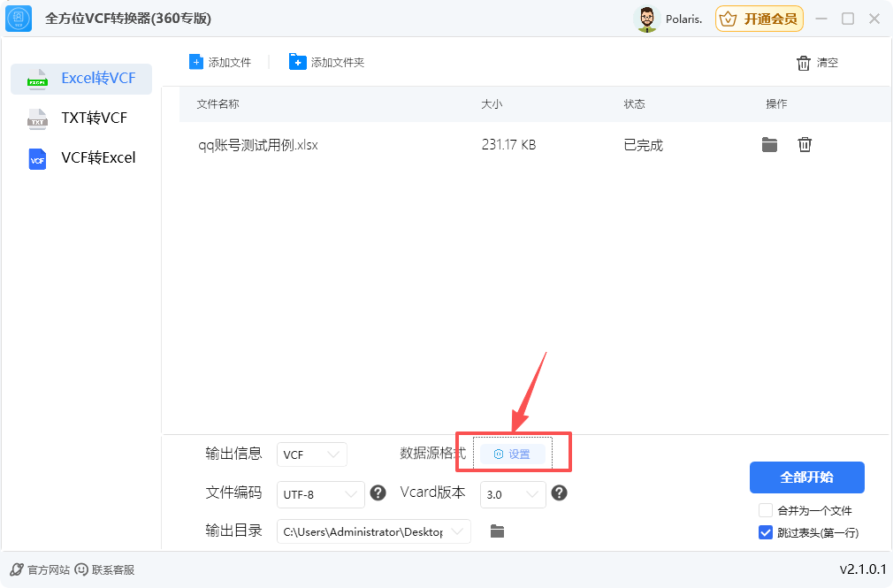
Task: Open the Vcard版本 3.0 dropdown
Action: (513, 493)
